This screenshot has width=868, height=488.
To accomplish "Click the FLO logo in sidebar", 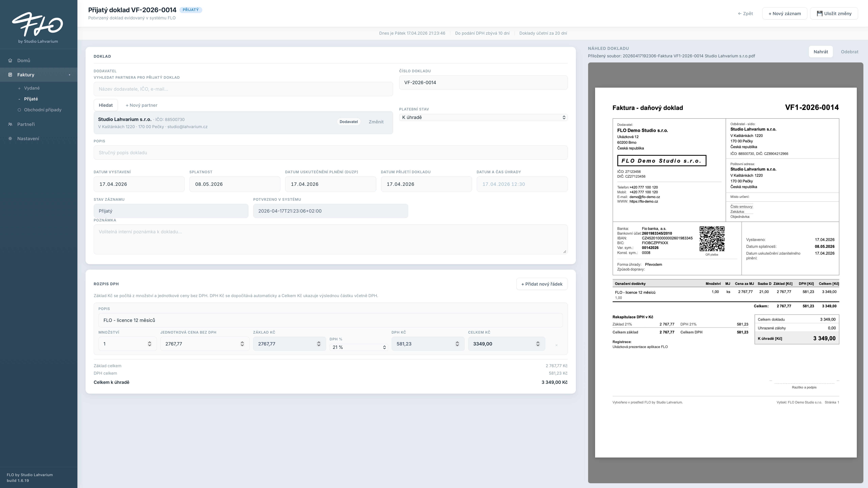I will (37, 24).
